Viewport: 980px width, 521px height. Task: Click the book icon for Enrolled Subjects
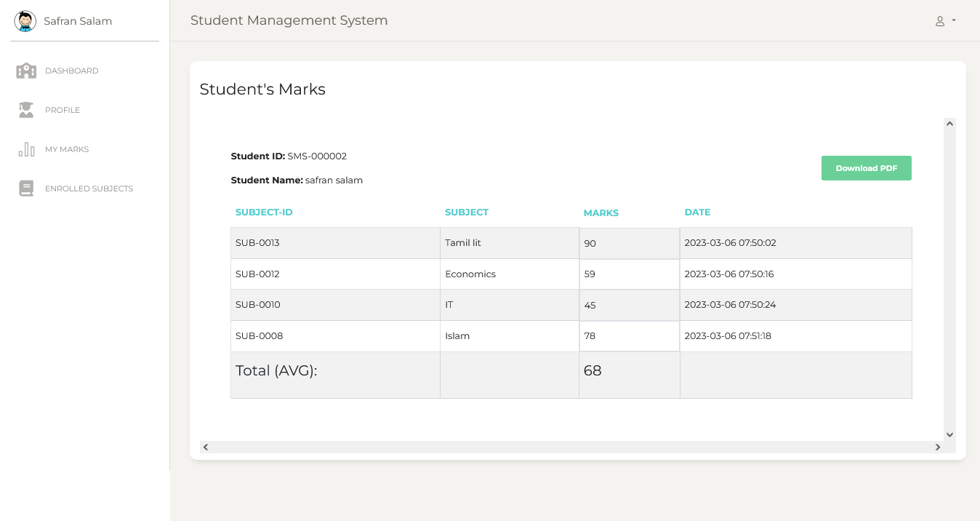26,188
